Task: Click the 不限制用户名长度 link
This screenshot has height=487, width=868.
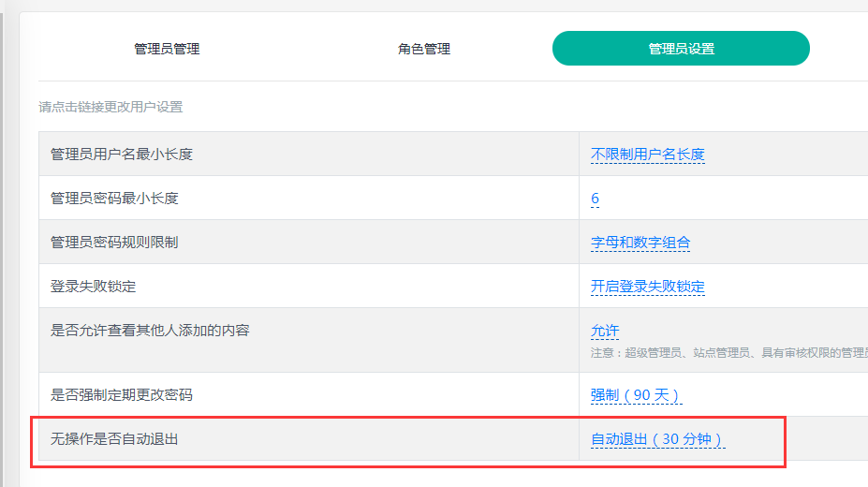Action: pos(648,155)
